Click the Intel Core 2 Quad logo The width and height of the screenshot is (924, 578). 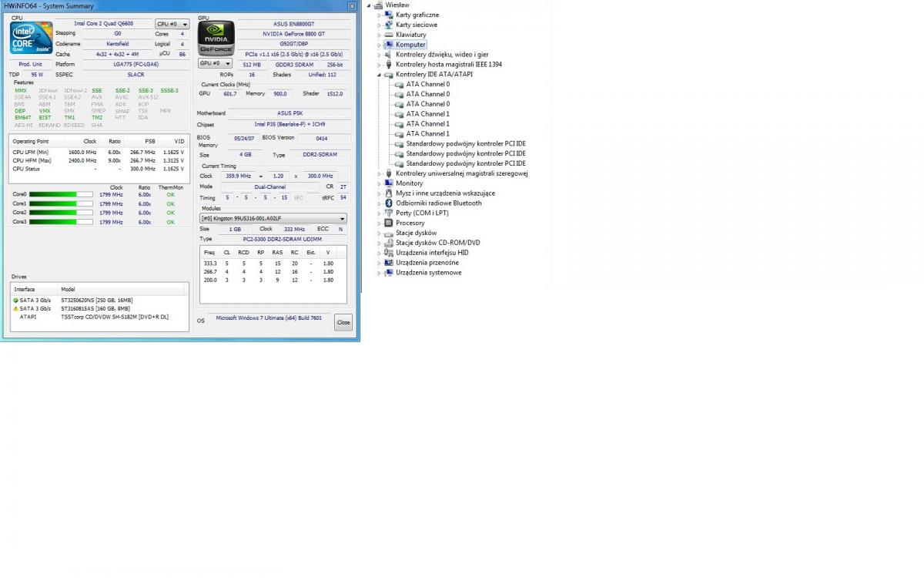[x=31, y=38]
